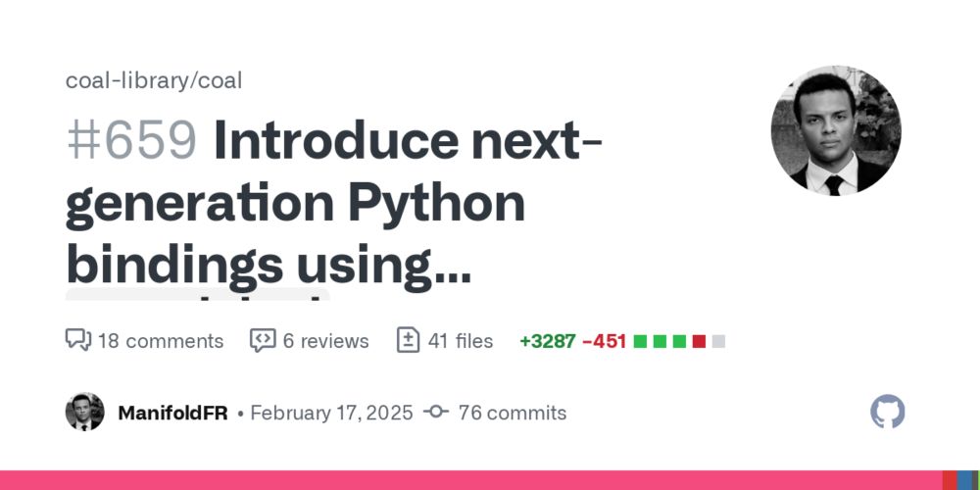980x490 pixels.
Task: Click the #659 pull request number
Action: click(x=132, y=142)
